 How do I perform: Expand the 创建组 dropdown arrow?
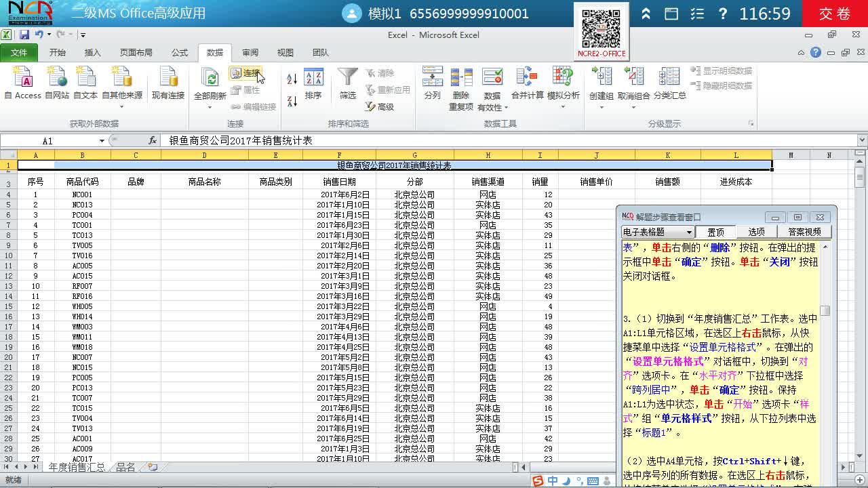[x=601, y=106]
